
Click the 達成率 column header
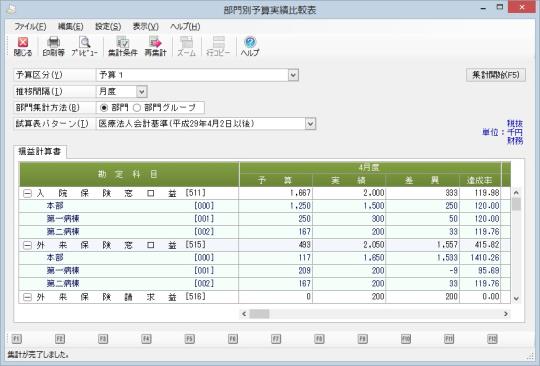tap(480, 180)
